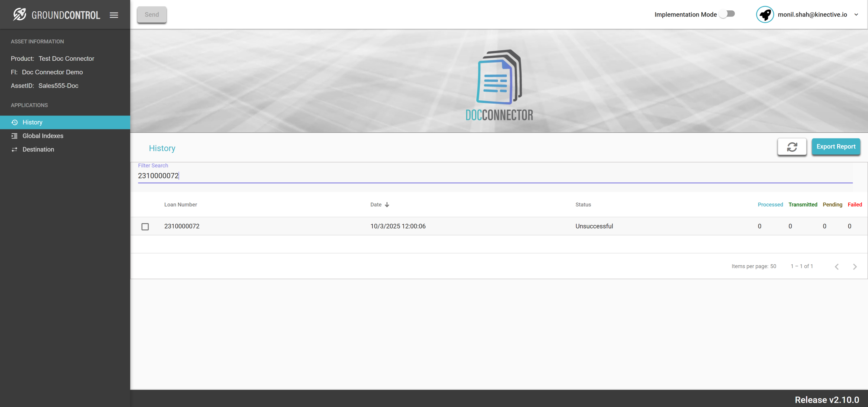Sort by Loan Number column header
868x407 pixels.
tap(180, 205)
